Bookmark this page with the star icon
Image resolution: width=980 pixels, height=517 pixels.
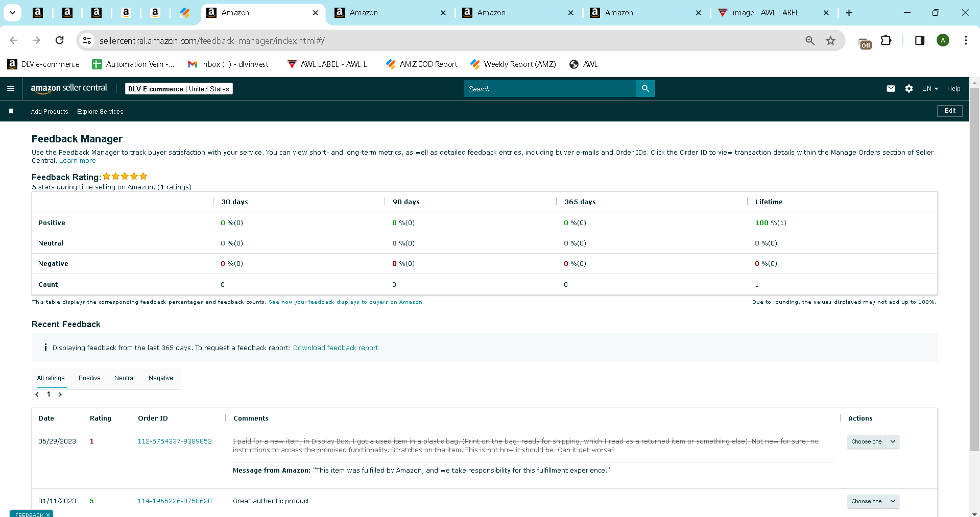coord(831,40)
